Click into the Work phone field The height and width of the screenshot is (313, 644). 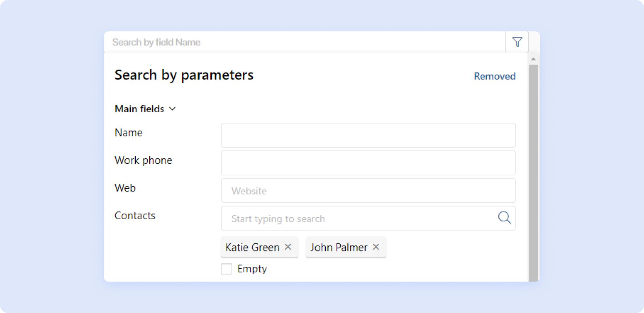(x=368, y=163)
